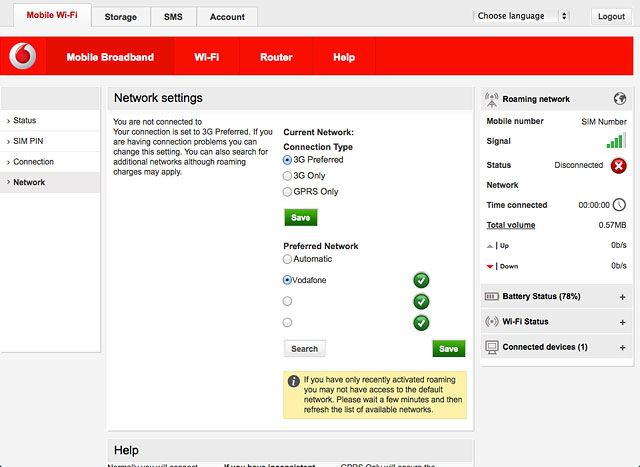Click the 0.57MB total volume value
The height and width of the screenshot is (467, 640).
612,225
